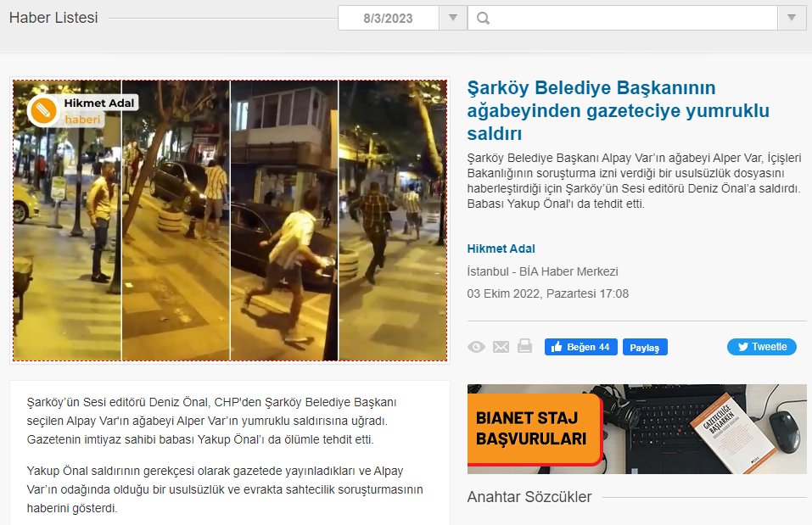This screenshot has width=812, height=525.
Task: Expand the search box dropdown arrow
Action: pos(792,18)
